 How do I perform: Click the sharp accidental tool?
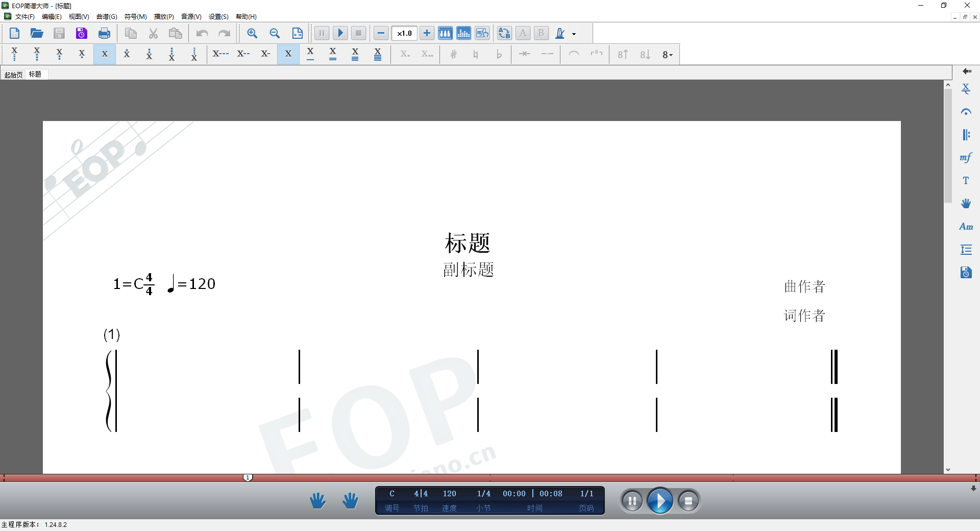point(453,54)
